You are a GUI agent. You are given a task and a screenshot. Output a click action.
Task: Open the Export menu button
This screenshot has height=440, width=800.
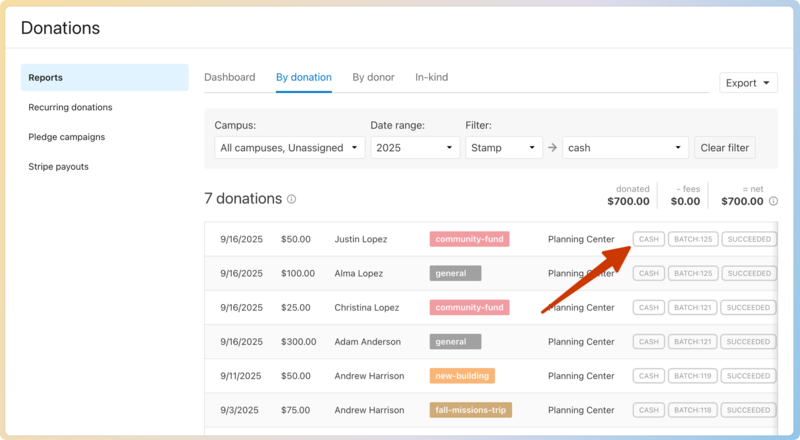748,83
